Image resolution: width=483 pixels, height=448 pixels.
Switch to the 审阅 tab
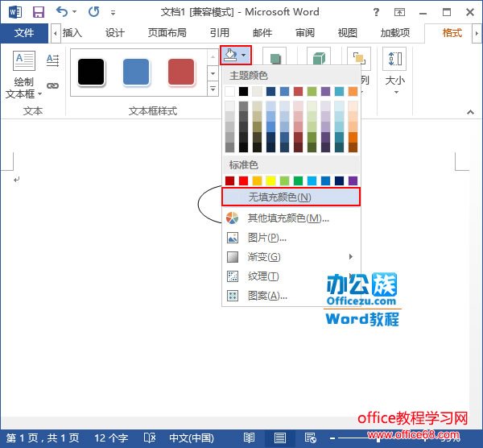(305, 33)
